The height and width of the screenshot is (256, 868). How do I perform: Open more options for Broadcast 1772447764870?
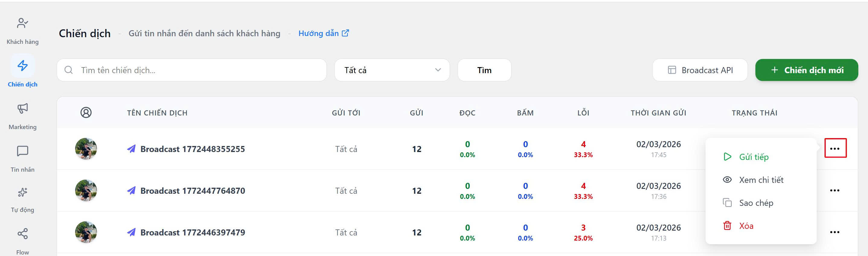point(834,191)
